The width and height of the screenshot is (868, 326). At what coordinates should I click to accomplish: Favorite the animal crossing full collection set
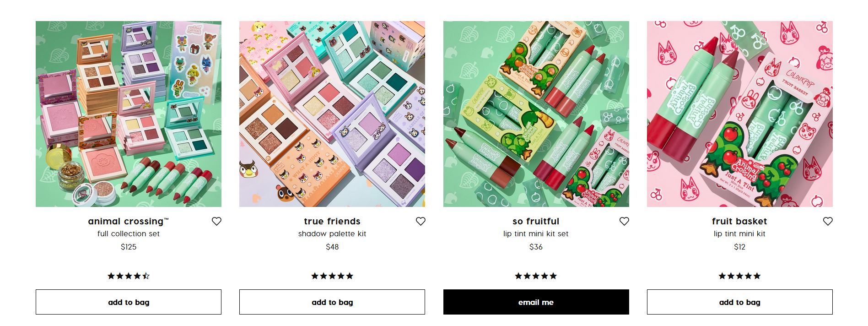click(x=216, y=222)
